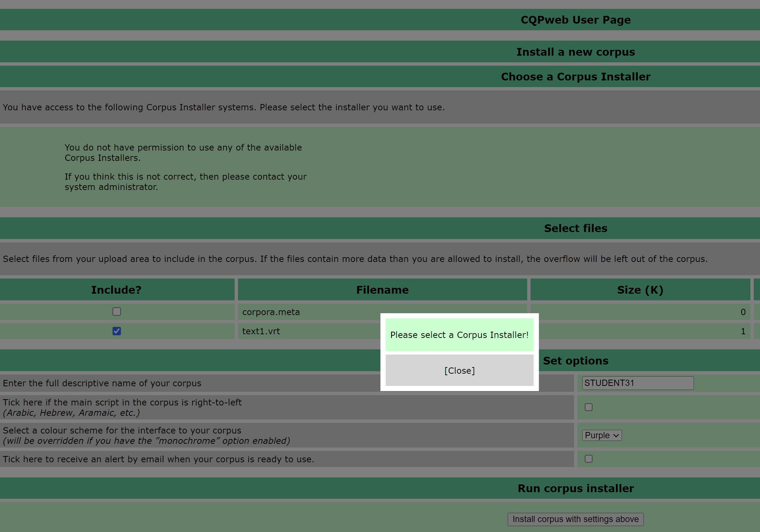Click 'Select a colour scheme' label text

pos(122,430)
